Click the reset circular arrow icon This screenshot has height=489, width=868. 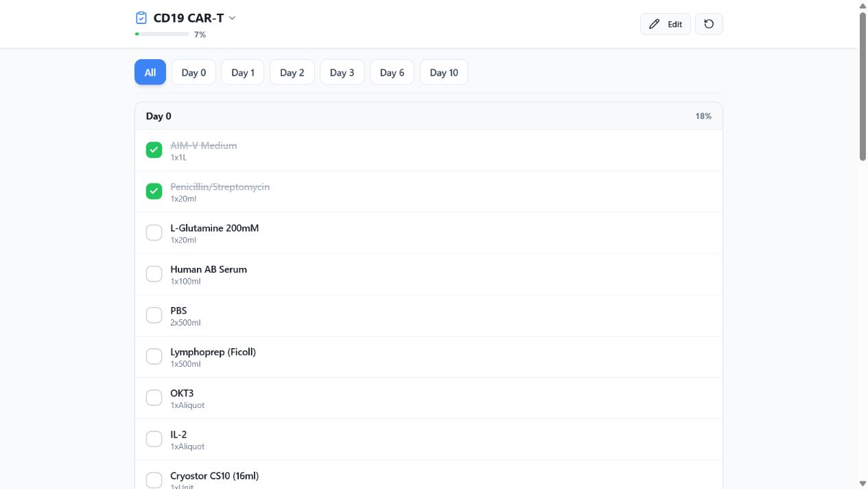pyautogui.click(x=709, y=24)
